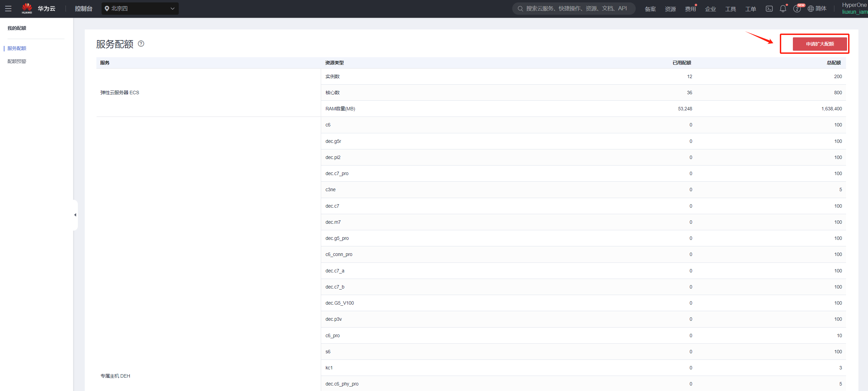Click the dec.c7_pro resource row

point(583,173)
